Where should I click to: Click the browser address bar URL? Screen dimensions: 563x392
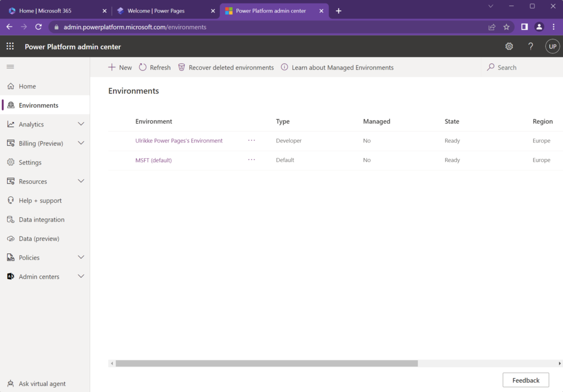click(135, 27)
